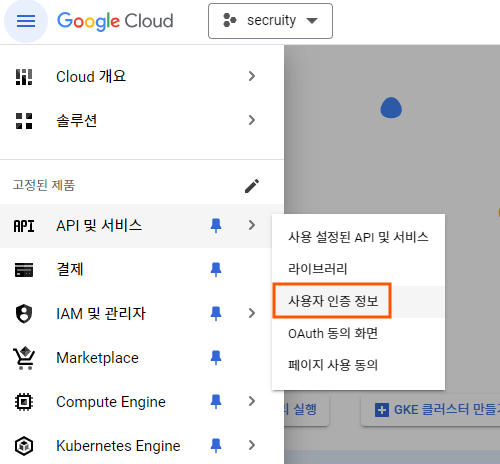The width and height of the screenshot is (500, 464).
Task: Select 사용 설정된 API 및 서비스
Action: pos(358,237)
